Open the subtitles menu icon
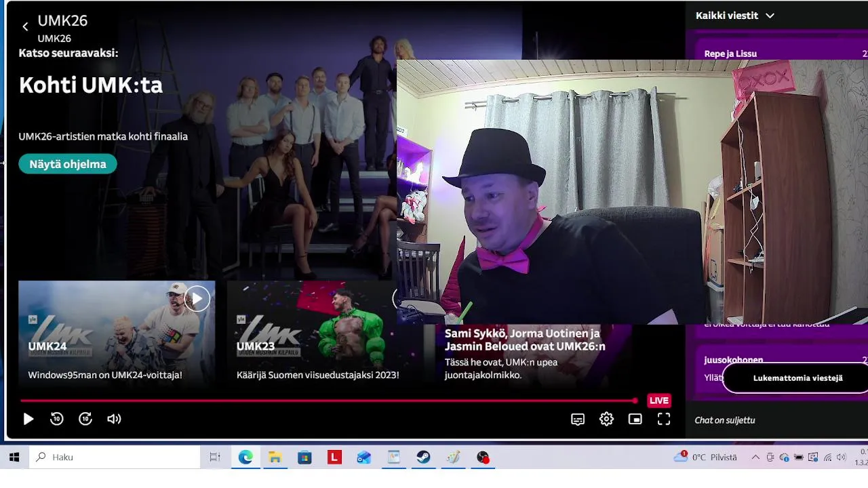 point(578,420)
